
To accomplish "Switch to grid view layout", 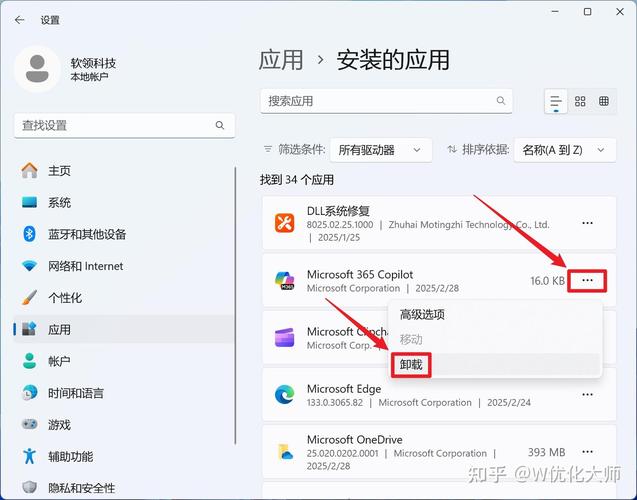I will [580, 101].
